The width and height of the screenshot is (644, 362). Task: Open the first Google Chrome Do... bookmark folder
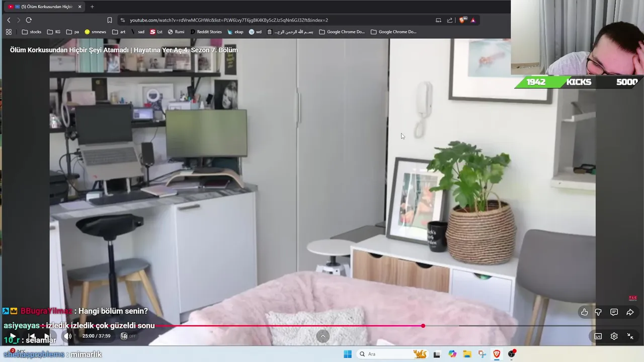click(342, 32)
